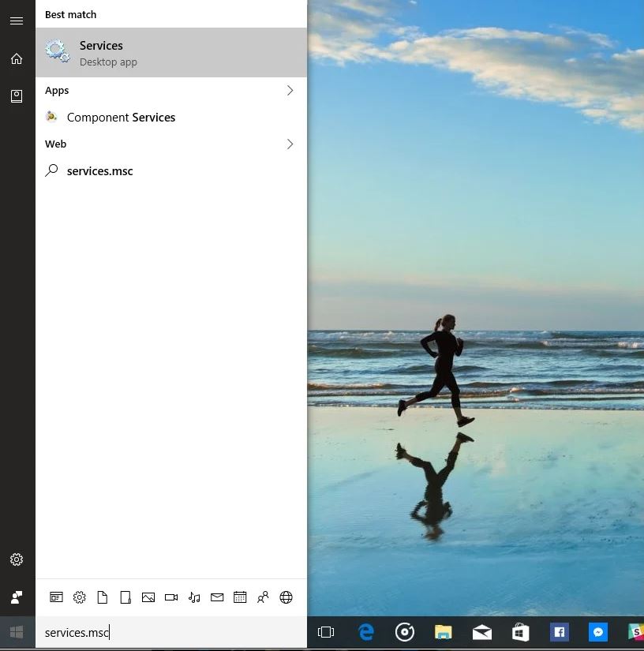Filter search results by Photos

click(148, 597)
